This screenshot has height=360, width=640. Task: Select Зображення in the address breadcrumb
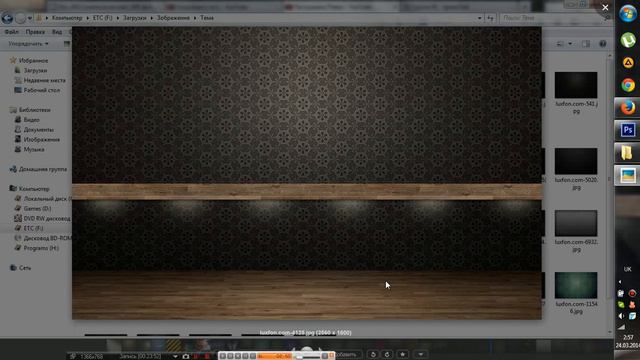coord(173,18)
